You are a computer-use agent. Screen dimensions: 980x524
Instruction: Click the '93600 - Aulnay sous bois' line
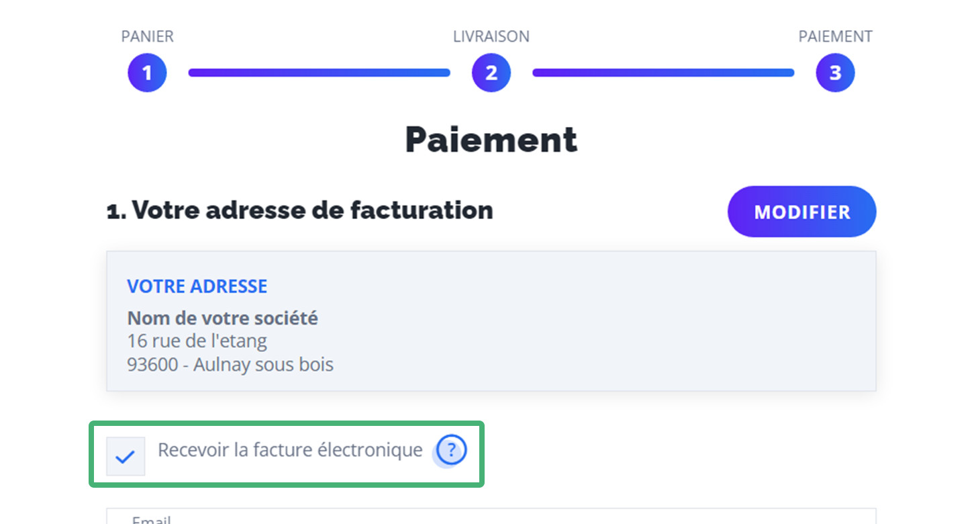click(230, 365)
